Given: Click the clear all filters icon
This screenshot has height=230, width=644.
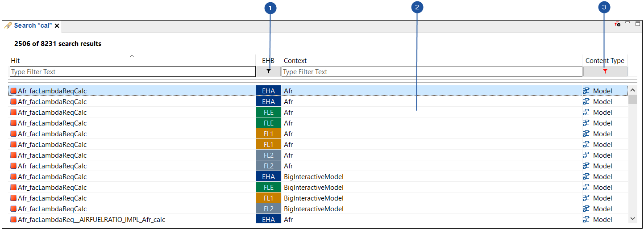Looking at the screenshot, I should pos(617,24).
